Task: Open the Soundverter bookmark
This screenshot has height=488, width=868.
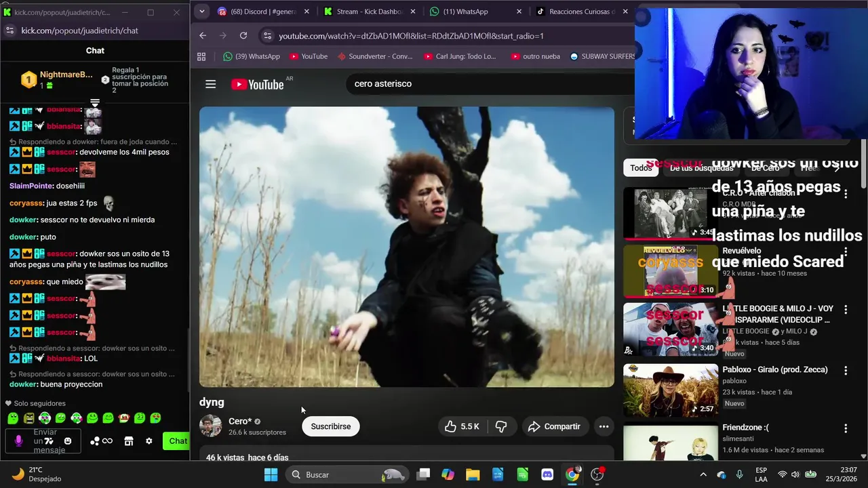Action: tap(374, 56)
